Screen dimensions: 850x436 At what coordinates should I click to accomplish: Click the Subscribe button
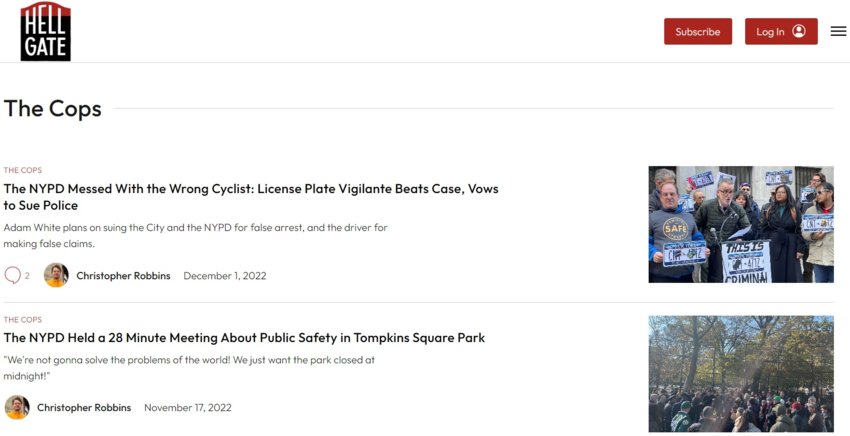(698, 31)
